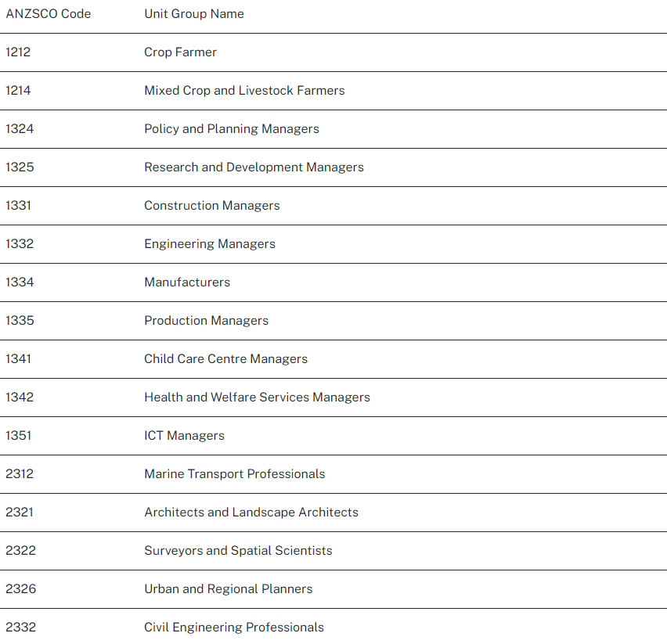Click Engineering Managers unit group
Image resolution: width=667 pixels, height=644 pixels.
point(209,244)
